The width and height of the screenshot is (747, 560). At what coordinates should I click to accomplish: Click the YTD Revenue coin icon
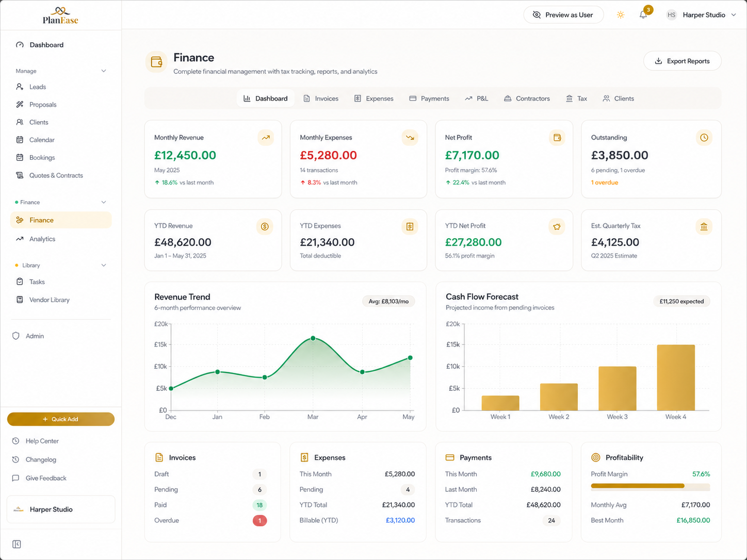265,226
